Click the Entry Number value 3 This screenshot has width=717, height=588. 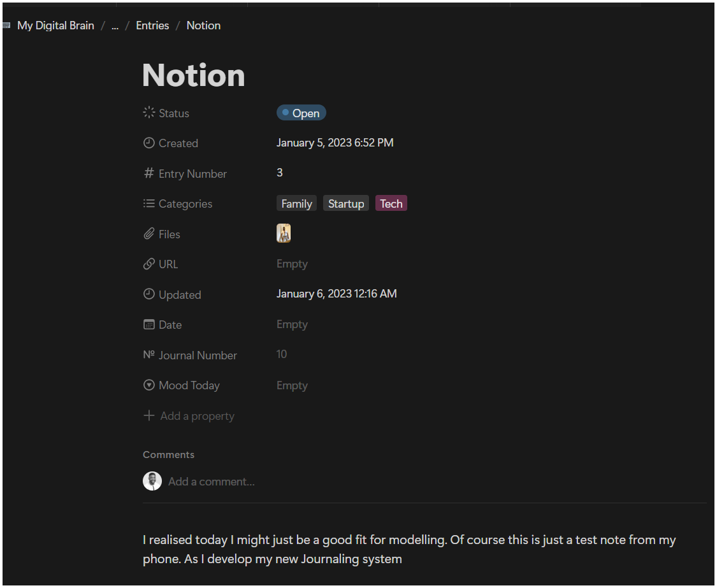point(280,173)
